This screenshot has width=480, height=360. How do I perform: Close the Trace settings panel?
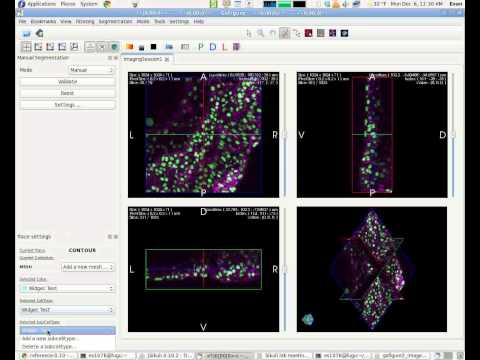pos(116,236)
